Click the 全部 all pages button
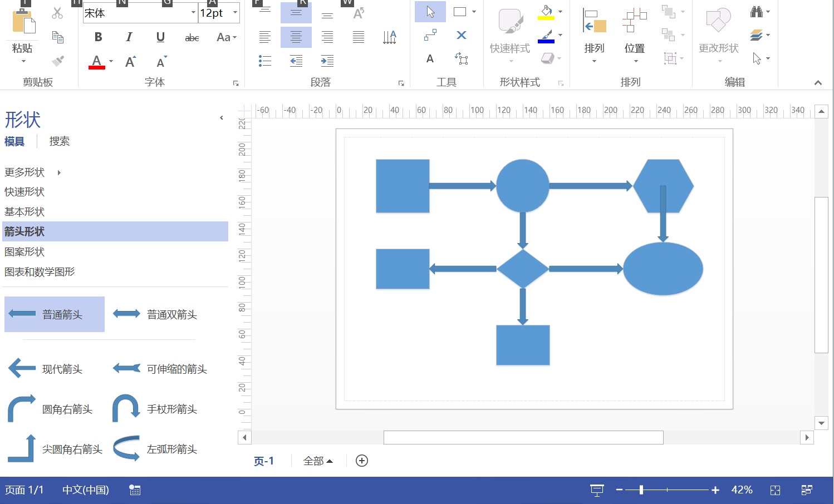 [318, 461]
